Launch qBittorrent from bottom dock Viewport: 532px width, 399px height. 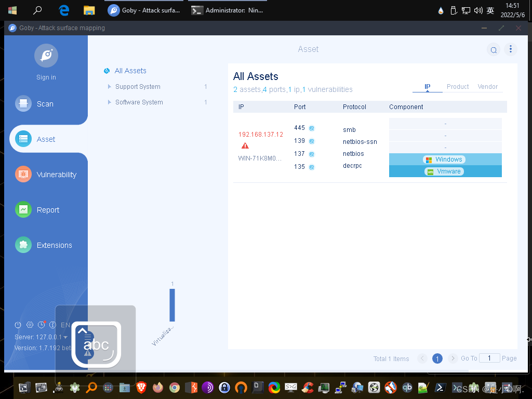tap(407, 387)
